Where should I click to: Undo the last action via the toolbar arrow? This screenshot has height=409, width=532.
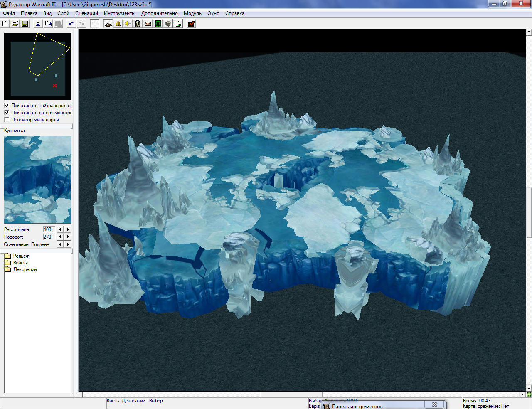pos(71,24)
